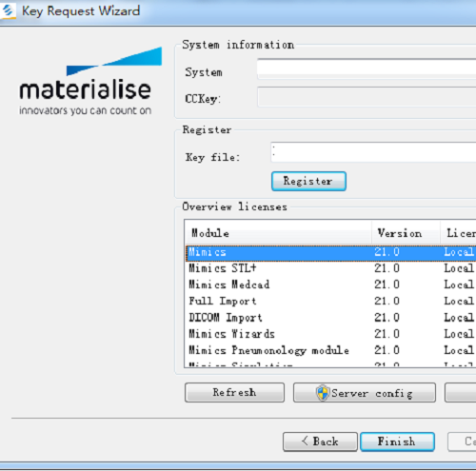Click the Refresh button
The height and width of the screenshot is (471, 476).
[x=234, y=392]
